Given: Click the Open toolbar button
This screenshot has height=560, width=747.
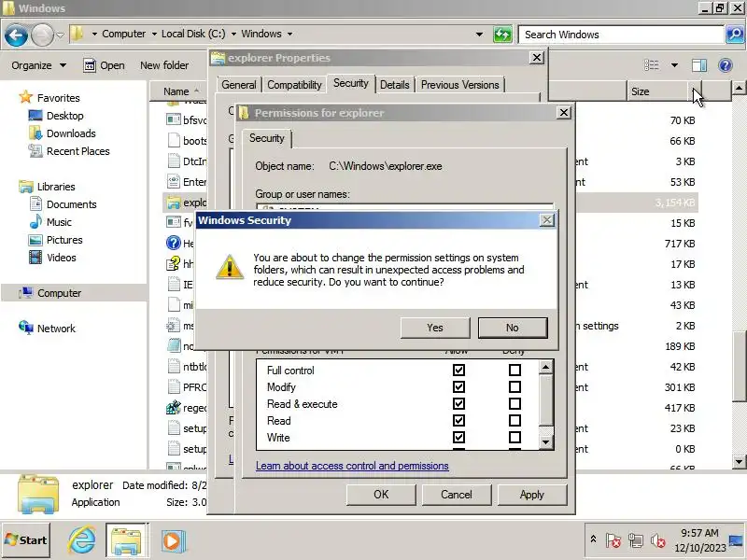Looking at the screenshot, I should (104, 65).
